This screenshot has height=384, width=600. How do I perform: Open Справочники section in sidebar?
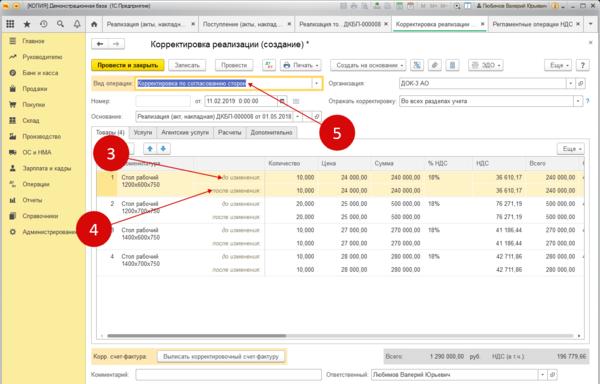click(40, 216)
